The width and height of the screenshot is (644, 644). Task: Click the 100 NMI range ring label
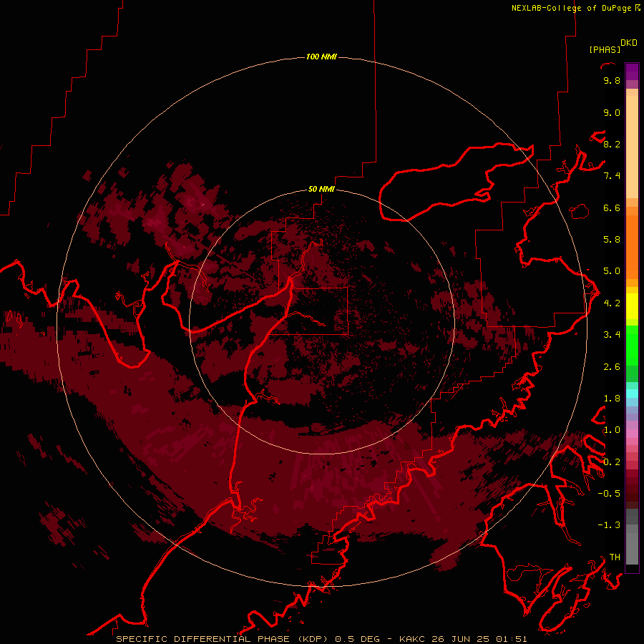coord(321,57)
